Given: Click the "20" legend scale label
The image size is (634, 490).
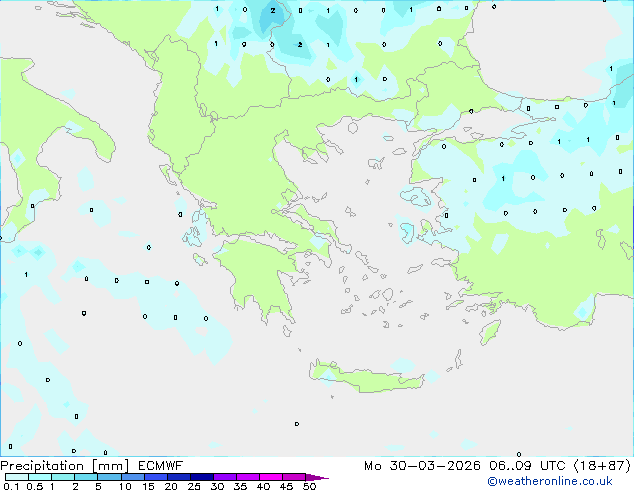Looking at the screenshot, I should (171, 486).
